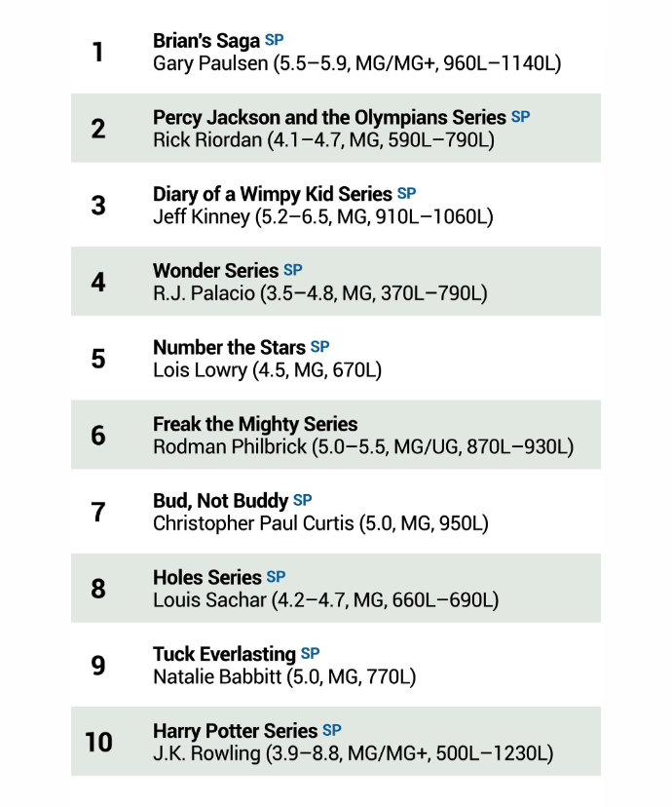
Task: Click the SP badge next to Wonder Series
Action: [293, 270]
